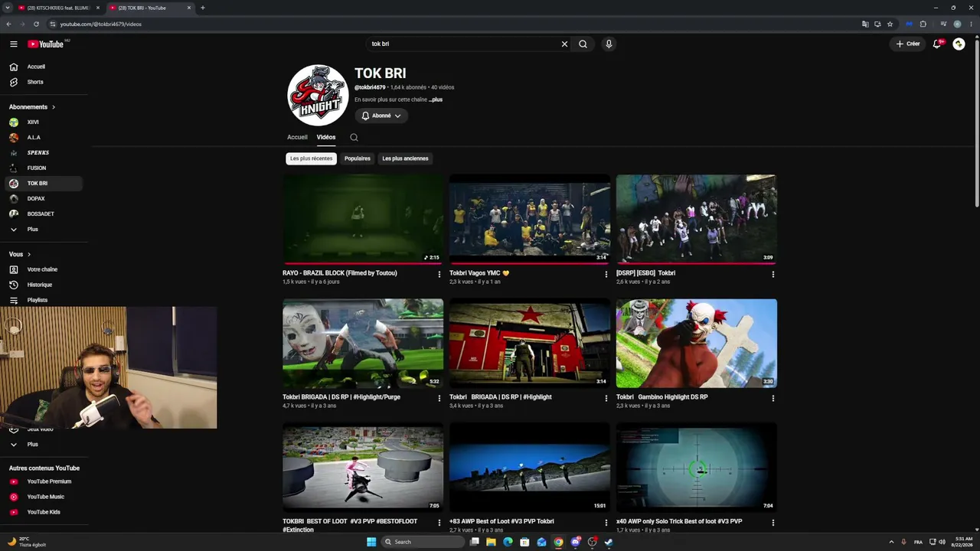Screen dimensions: 980x551
Task: Click the YouTube logo to go home
Action: coord(46,44)
